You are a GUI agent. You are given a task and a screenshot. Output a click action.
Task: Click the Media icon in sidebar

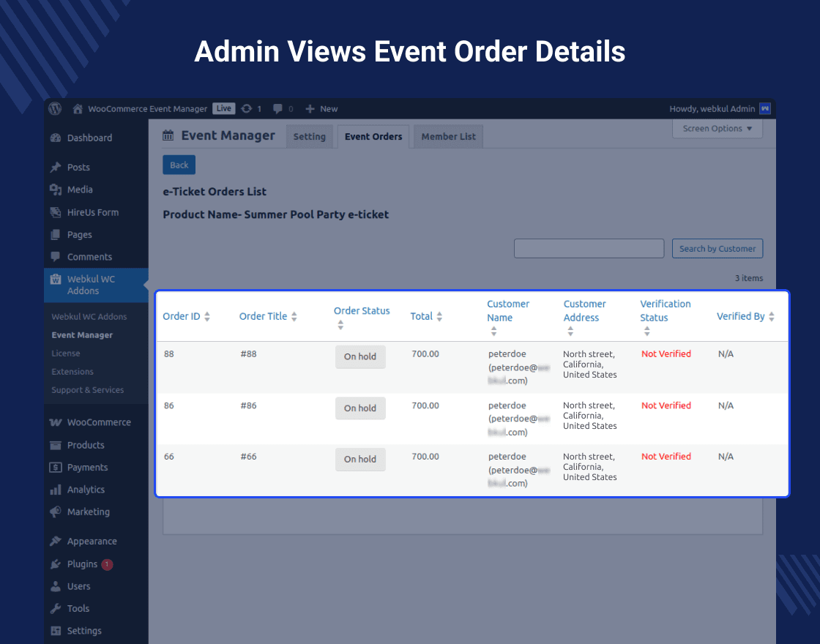56,190
